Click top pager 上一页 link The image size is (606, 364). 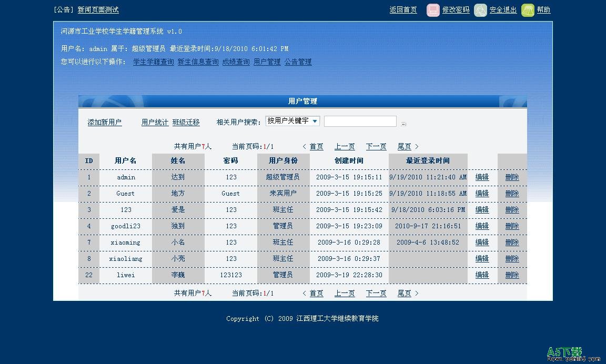click(x=345, y=147)
